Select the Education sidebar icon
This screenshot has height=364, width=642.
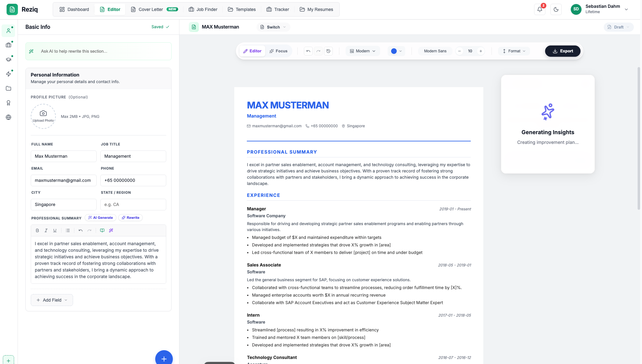click(8, 59)
